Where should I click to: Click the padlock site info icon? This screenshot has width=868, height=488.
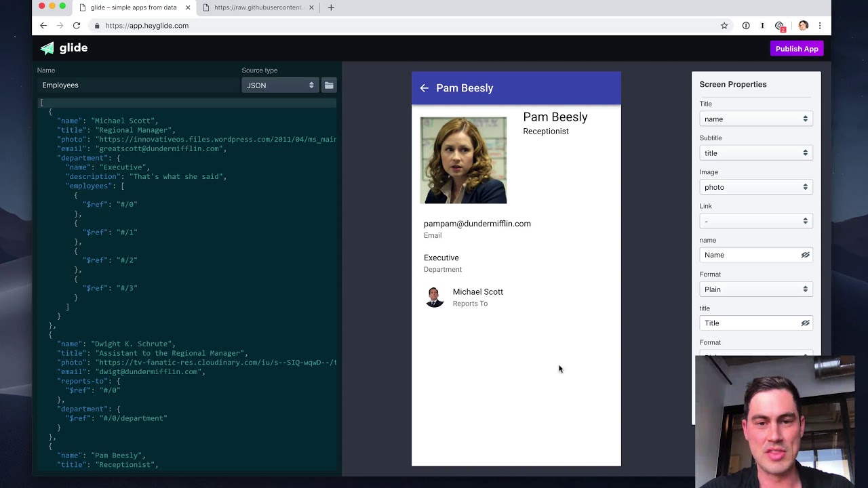pyautogui.click(x=98, y=26)
